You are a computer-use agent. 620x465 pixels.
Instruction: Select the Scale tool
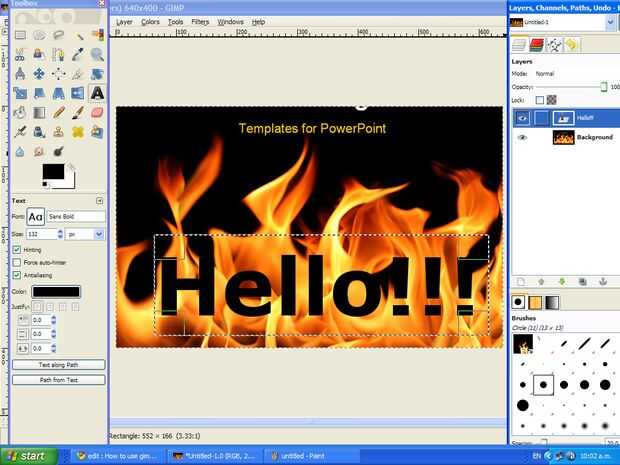[x=20, y=93]
